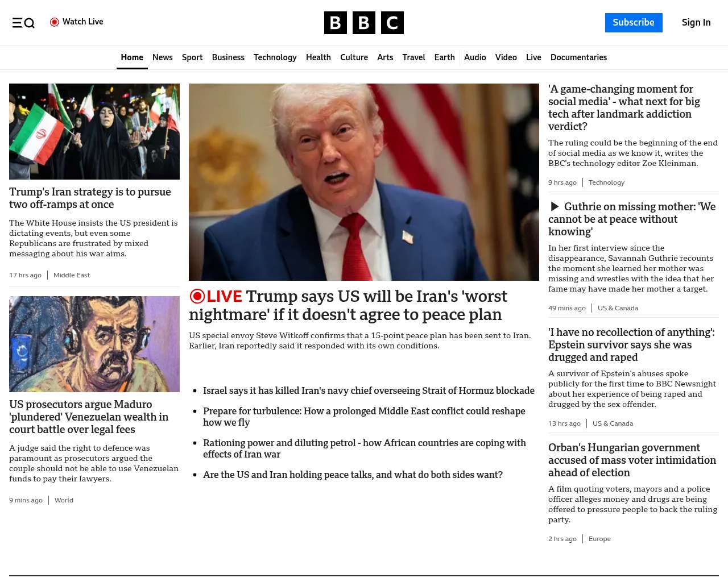This screenshot has width=728, height=582.
Task: Go to the Documentaries section
Action: [578, 57]
